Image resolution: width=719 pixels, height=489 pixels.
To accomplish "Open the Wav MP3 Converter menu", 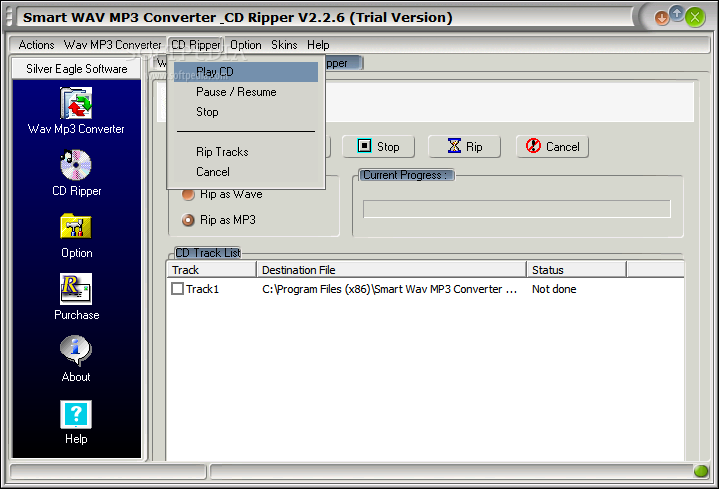I will coord(112,45).
